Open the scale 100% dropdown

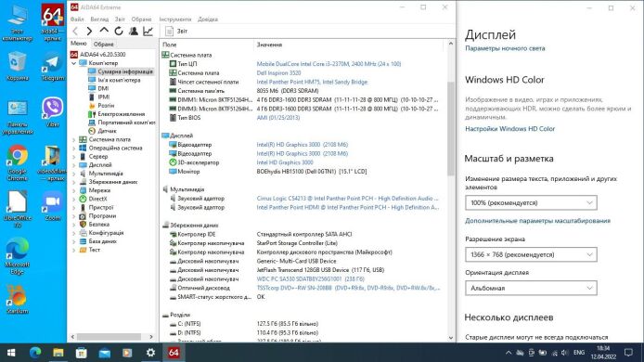pos(531,202)
